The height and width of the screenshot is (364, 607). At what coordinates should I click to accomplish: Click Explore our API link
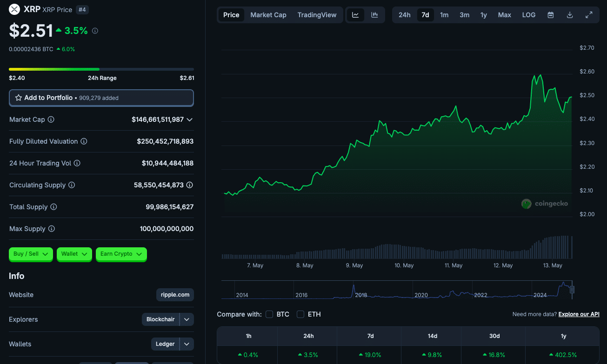point(579,314)
